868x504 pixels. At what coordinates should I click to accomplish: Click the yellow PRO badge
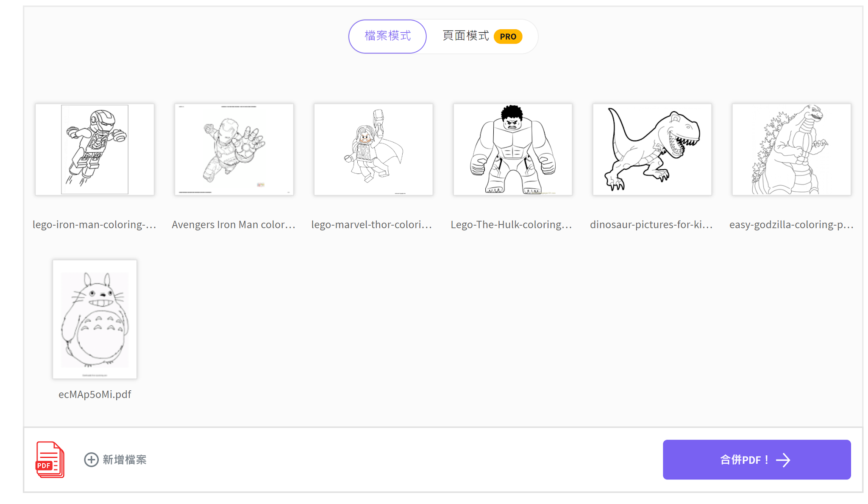508,36
